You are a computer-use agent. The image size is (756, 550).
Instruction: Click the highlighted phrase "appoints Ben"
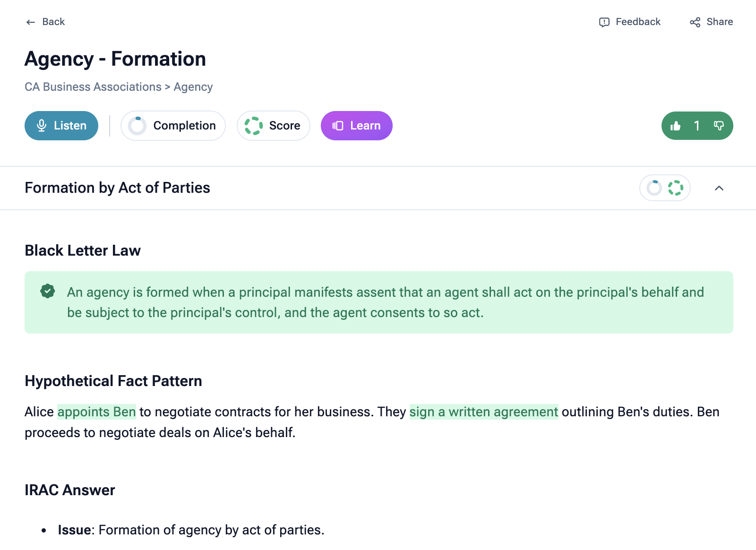pyautogui.click(x=96, y=412)
